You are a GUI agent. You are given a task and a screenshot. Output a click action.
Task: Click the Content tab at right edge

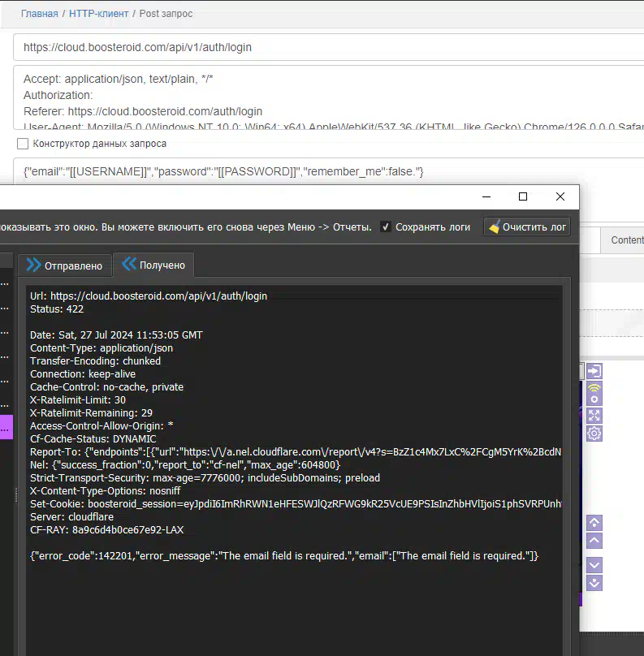tap(624, 240)
